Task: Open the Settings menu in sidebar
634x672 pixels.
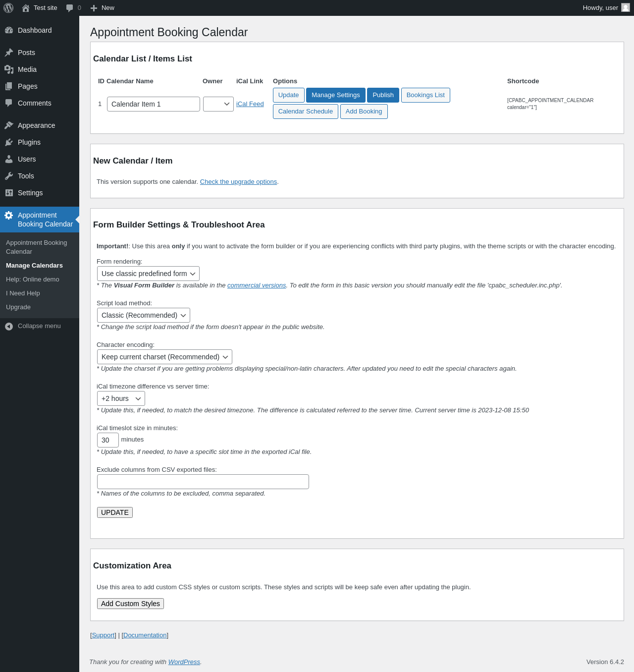Action: point(30,193)
